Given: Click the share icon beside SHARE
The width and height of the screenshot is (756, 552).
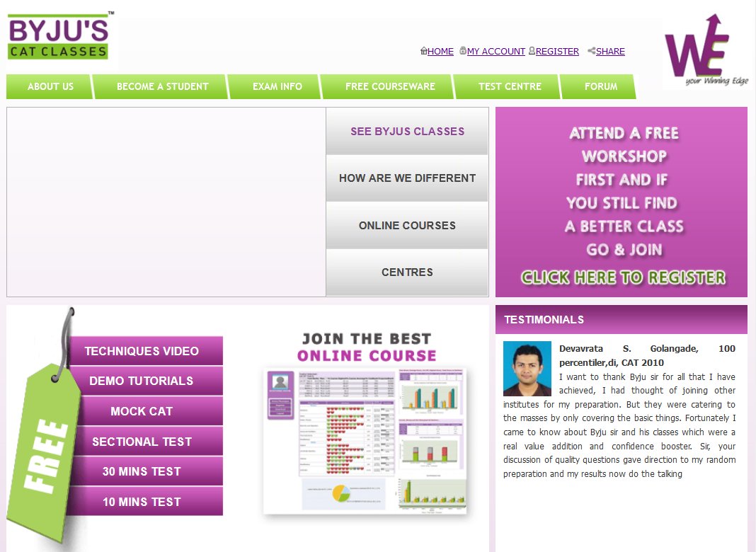Looking at the screenshot, I should [x=592, y=51].
